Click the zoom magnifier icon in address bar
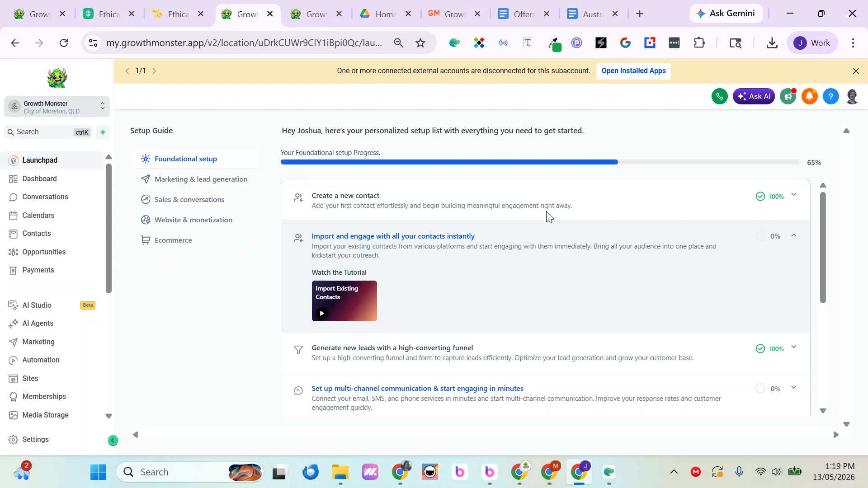The width and height of the screenshot is (868, 488). tap(398, 43)
